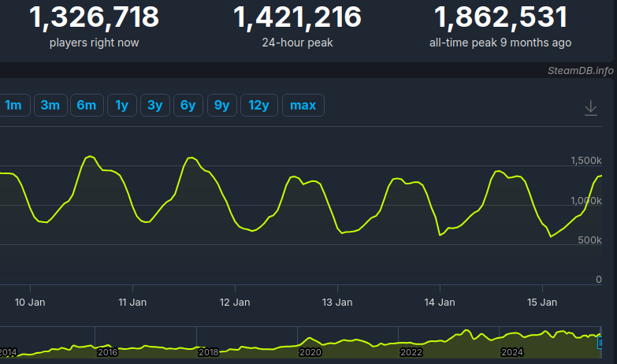Show the 12y range
Image resolution: width=617 pixels, height=364 pixels.
[x=259, y=105]
